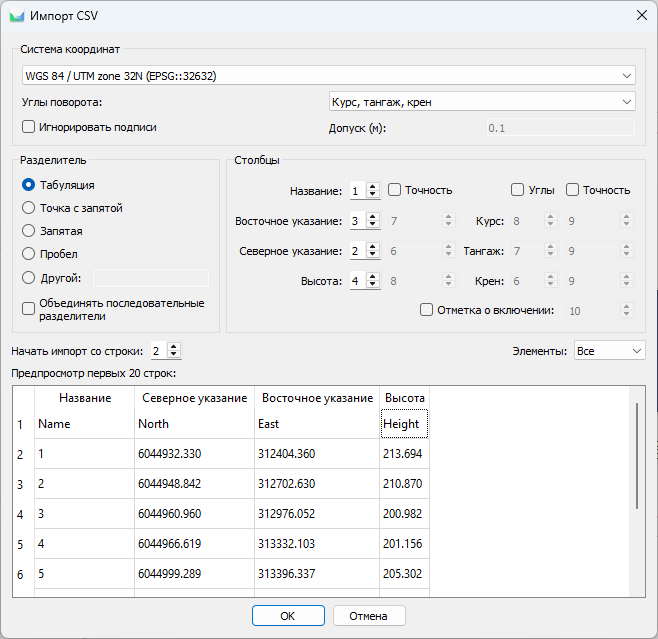Select cell 312976.052 in preview
This screenshot has height=639, width=658.
[317, 514]
